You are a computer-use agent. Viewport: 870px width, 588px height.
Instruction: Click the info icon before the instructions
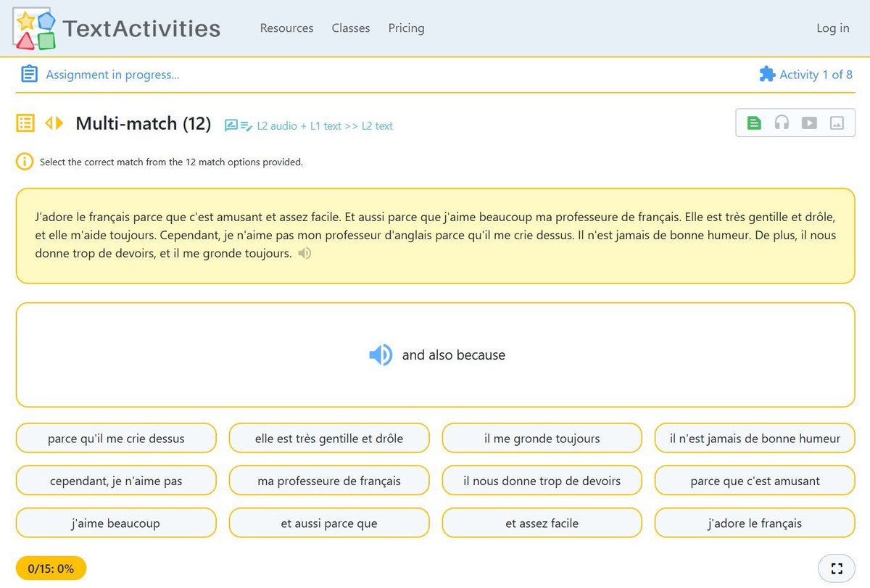coord(24,162)
